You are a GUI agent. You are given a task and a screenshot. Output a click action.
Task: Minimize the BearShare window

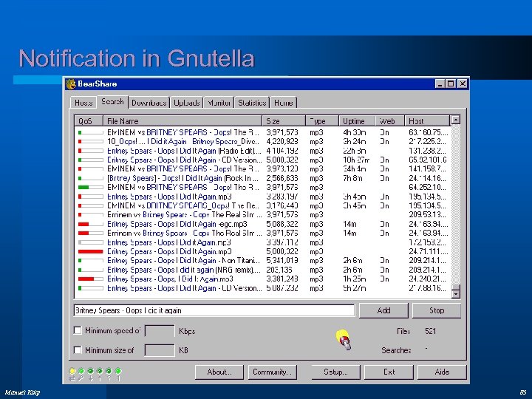point(440,83)
